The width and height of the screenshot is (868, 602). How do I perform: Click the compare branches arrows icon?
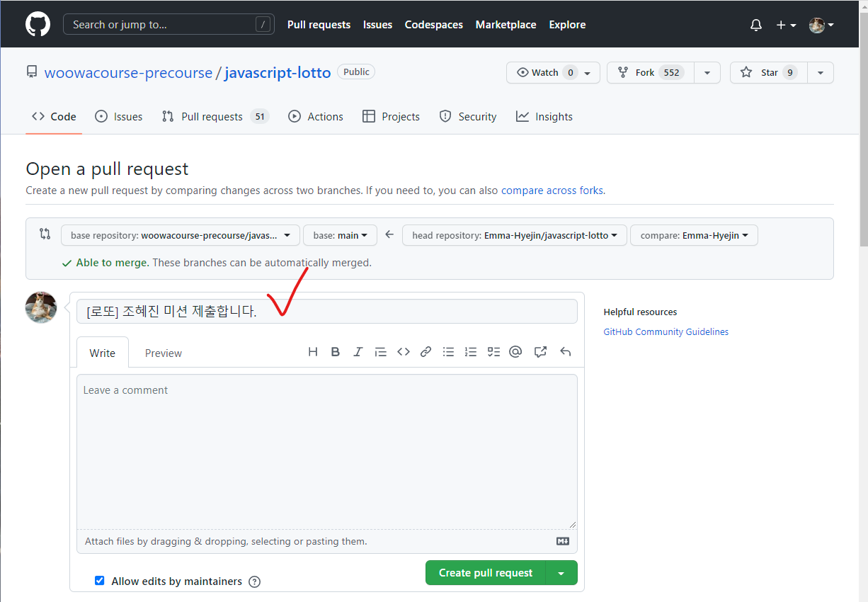[45, 234]
